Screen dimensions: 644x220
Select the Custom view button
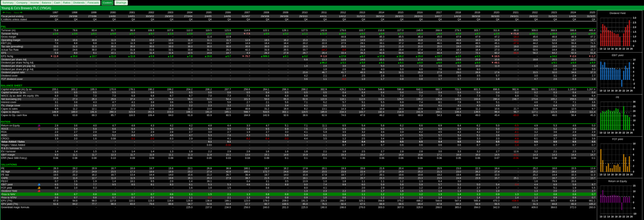point(107,3)
